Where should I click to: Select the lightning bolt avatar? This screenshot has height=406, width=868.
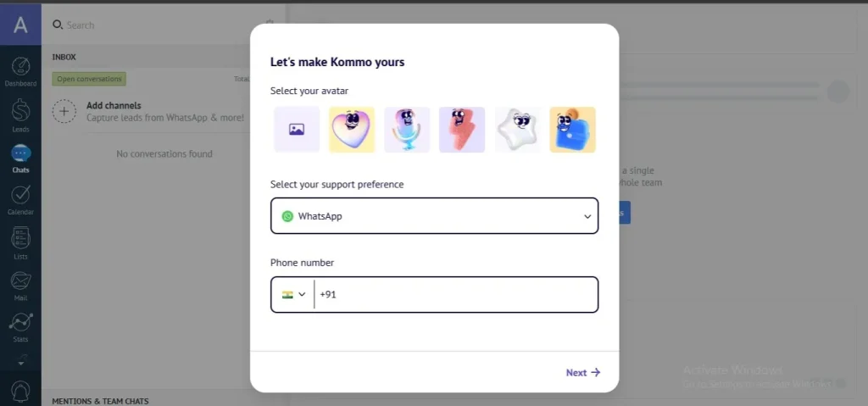(462, 130)
